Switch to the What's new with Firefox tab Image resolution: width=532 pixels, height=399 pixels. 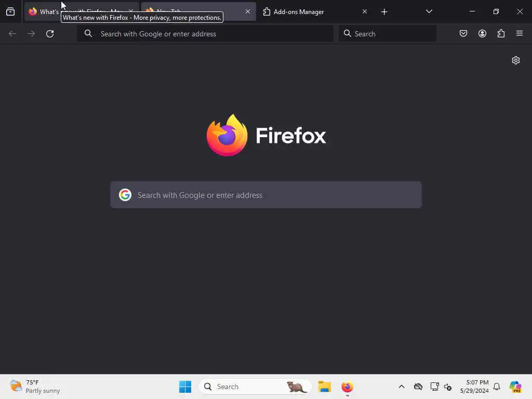(x=82, y=11)
